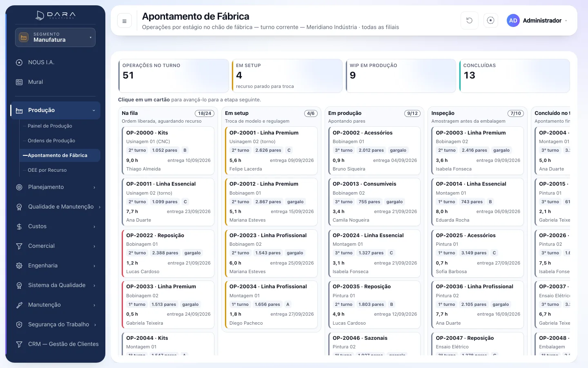The width and height of the screenshot is (588, 368).
Task: Advance card OP-20022 · Reposição
Action: click(x=168, y=253)
